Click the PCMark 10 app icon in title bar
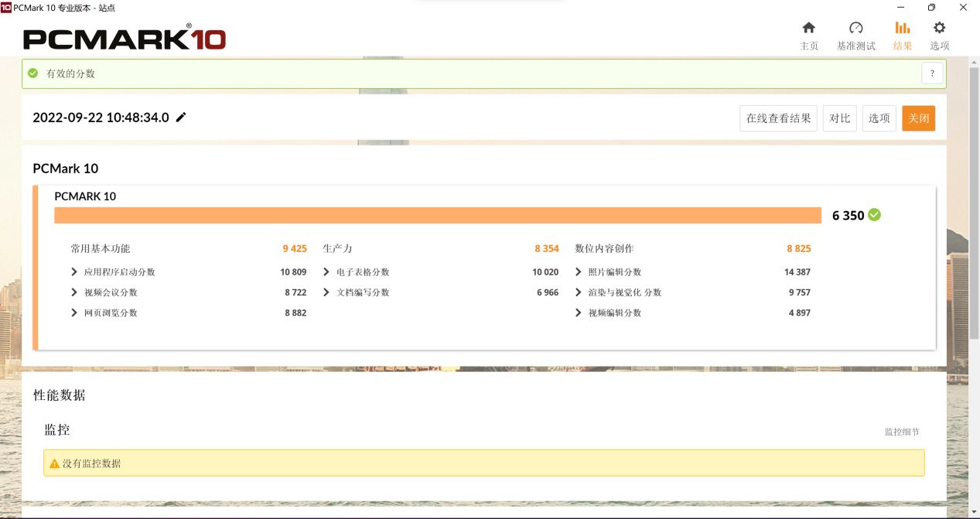 pyautogui.click(x=6, y=7)
